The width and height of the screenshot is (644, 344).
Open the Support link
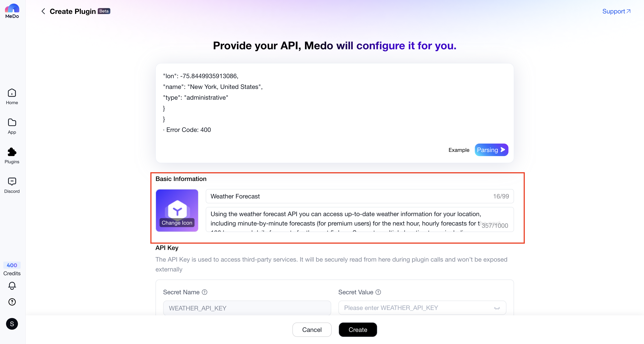(616, 11)
